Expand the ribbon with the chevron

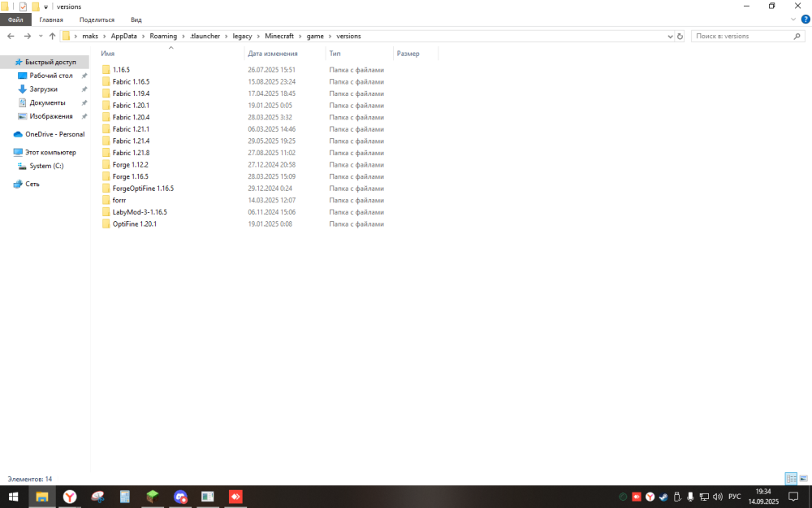coord(793,20)
